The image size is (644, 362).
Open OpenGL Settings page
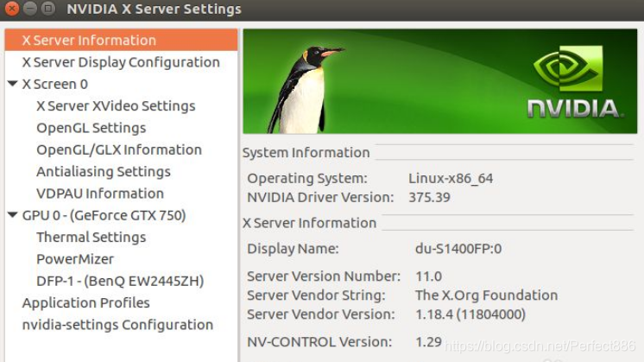pos(92,128)
